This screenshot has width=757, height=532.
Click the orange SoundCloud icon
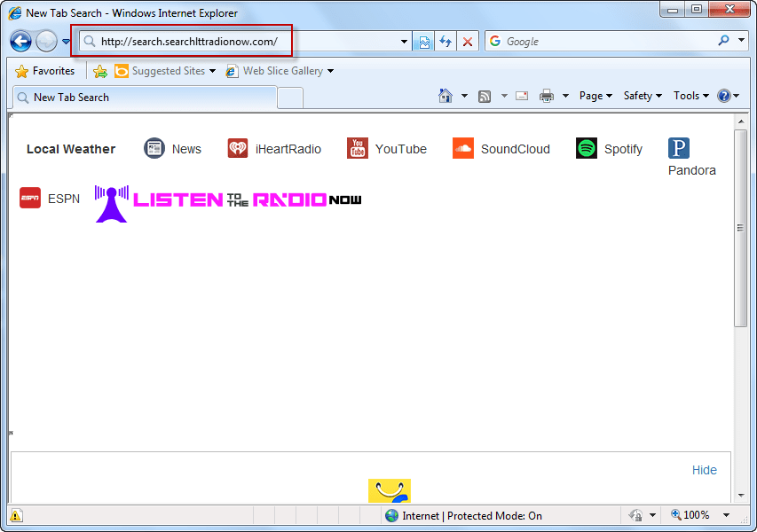(463, 148)
